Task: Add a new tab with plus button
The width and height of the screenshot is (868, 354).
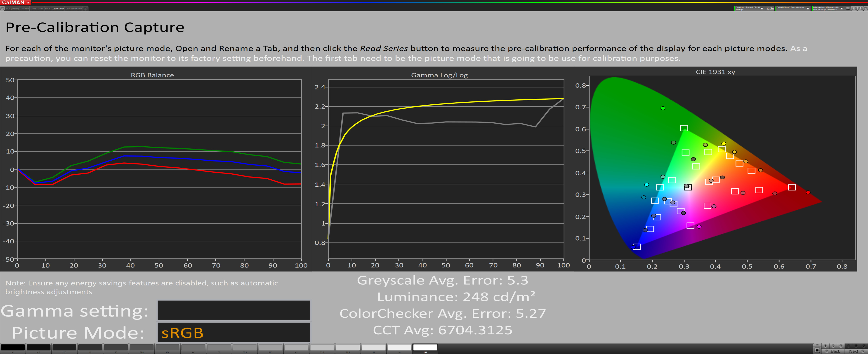Action: (86, 8)
